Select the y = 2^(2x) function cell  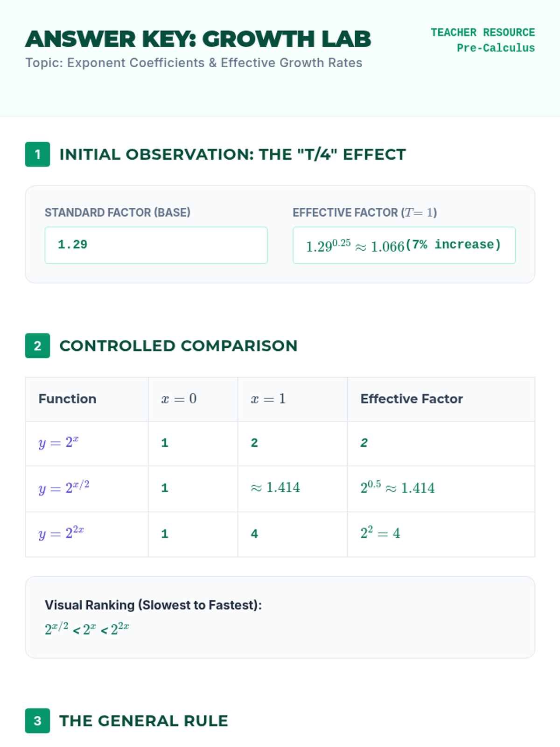coord(61,533)
